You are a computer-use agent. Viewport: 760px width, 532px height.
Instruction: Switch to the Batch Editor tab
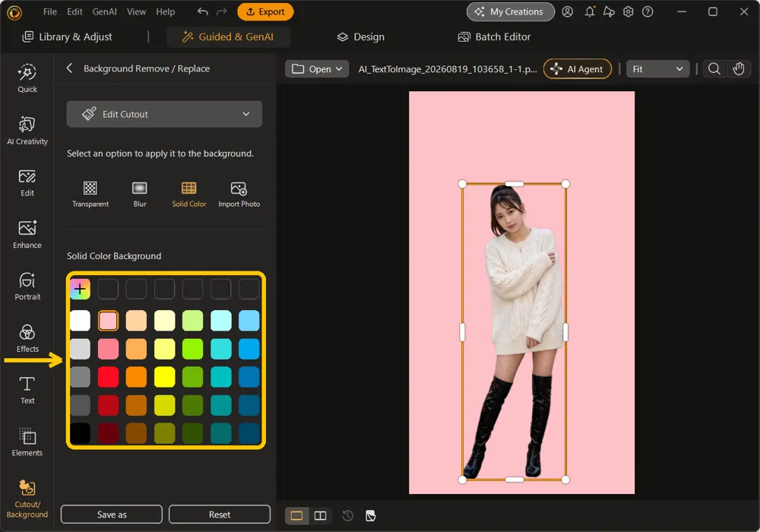coord(495,36)
